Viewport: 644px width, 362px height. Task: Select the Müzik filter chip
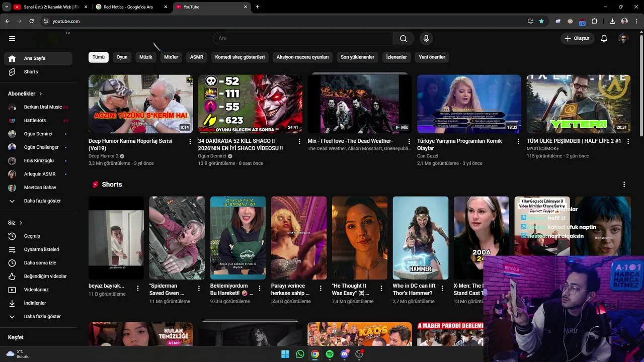pos(146,57)
